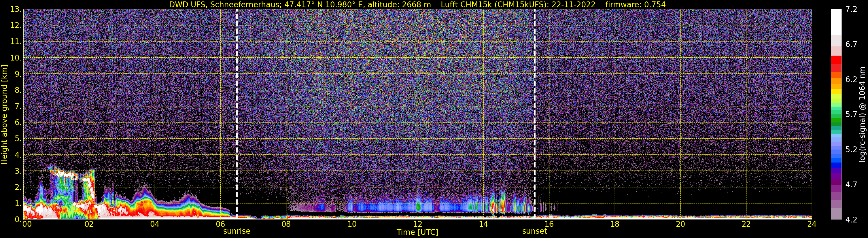Screen dimensions: 868x238
Task: Click the '5.2' colorbar tick value
Action: 851,149
